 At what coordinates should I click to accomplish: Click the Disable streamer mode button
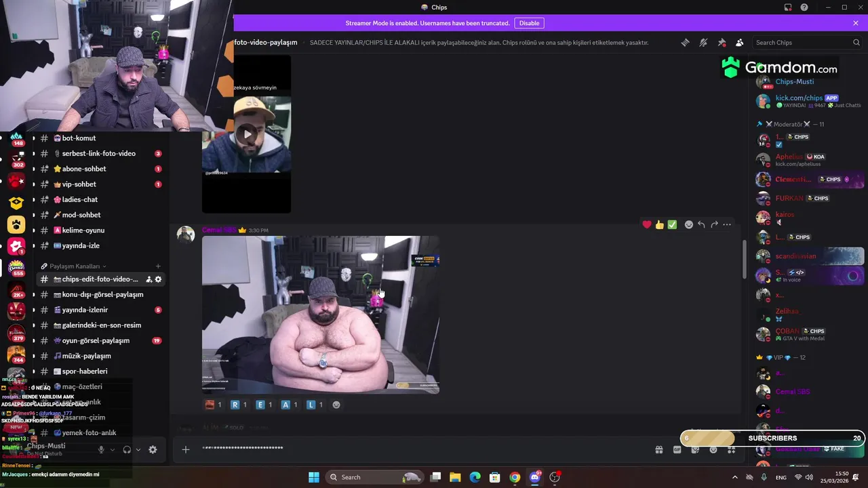click(529, 23)
